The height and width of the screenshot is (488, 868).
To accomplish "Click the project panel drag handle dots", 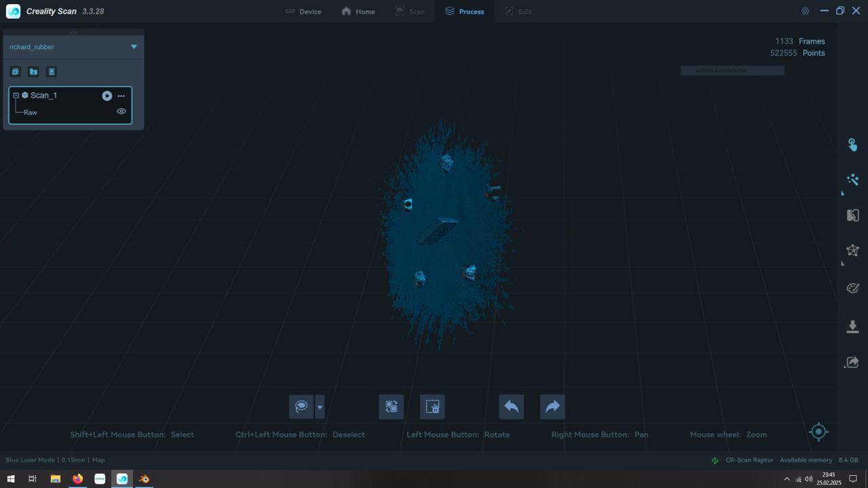I will (x=73, y=32).
